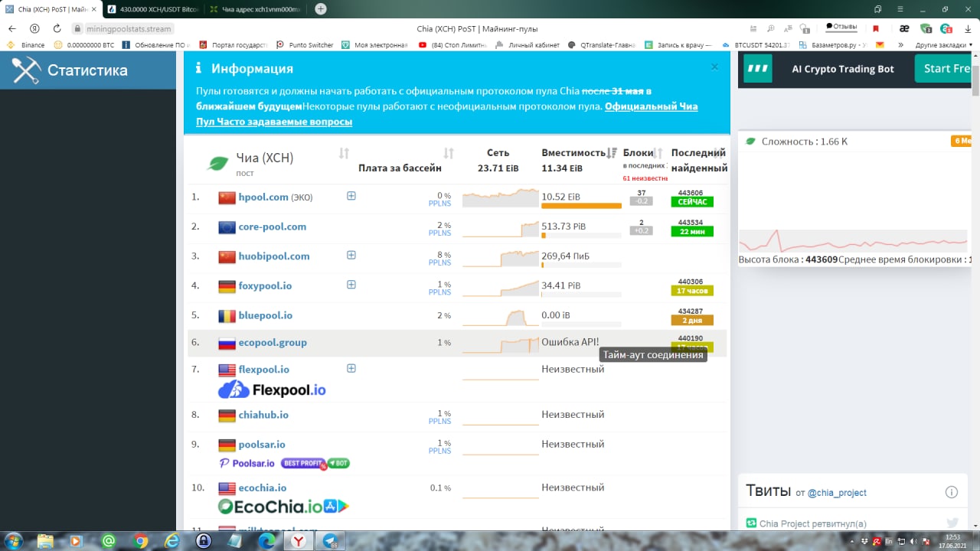
Task: Open the browser downloads arrow icon
Action: pos(968,28)
